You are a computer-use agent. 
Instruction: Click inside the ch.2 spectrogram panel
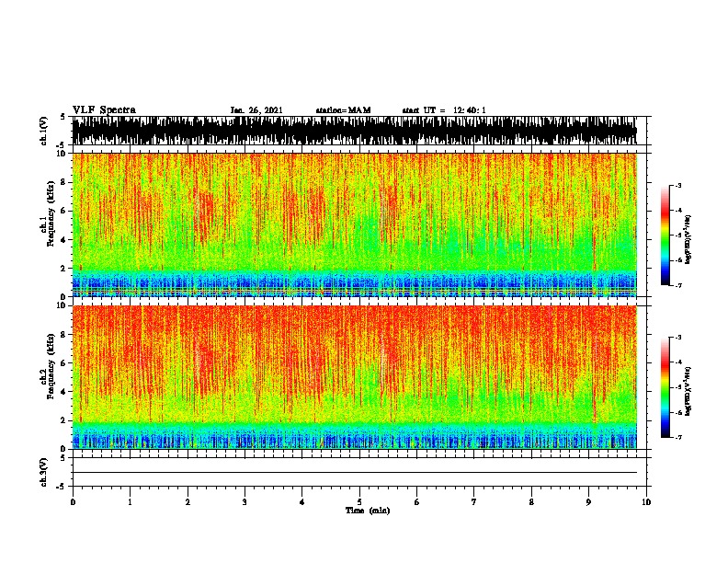(x=354, y=377)
